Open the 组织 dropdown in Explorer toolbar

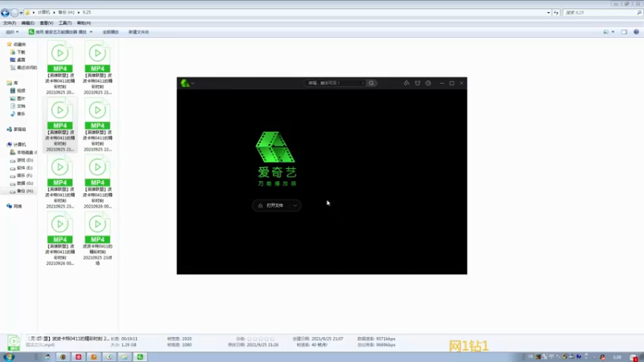(x=12, y=31)
